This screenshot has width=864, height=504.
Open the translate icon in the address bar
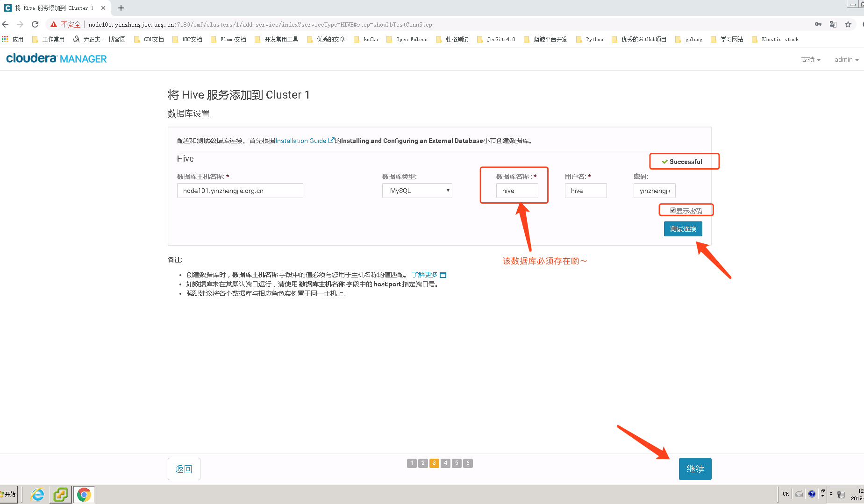point(833,24)
